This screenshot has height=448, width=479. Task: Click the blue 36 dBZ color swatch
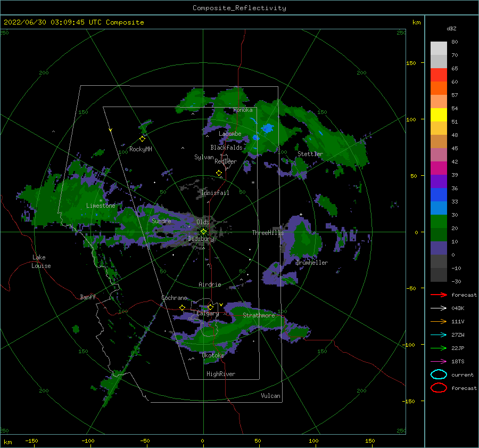pos(439,195)
